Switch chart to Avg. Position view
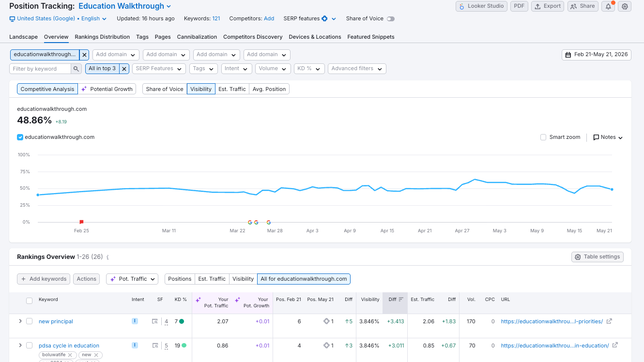 click(x=269, y=89)
